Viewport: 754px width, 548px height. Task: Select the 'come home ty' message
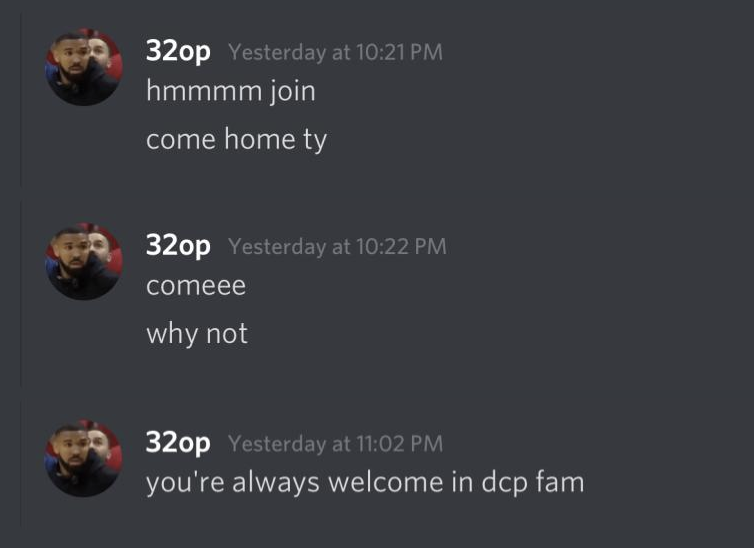point(236,140)
